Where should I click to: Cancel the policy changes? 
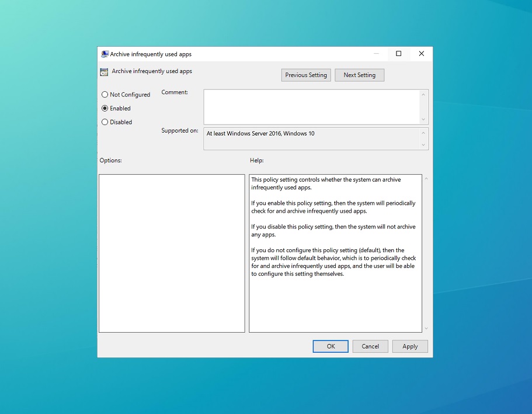(370, 346)
